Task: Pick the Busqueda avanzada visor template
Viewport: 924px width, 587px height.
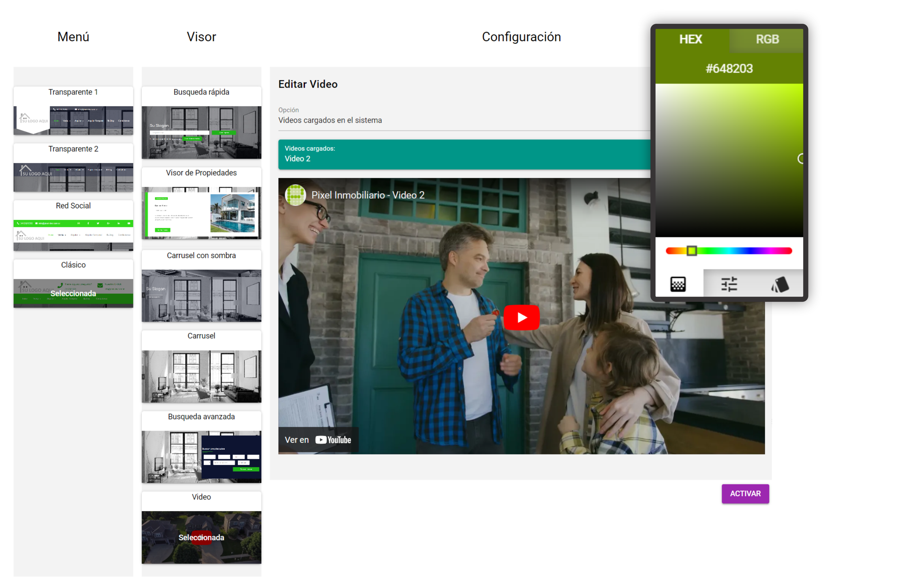Action: point(201,456)
